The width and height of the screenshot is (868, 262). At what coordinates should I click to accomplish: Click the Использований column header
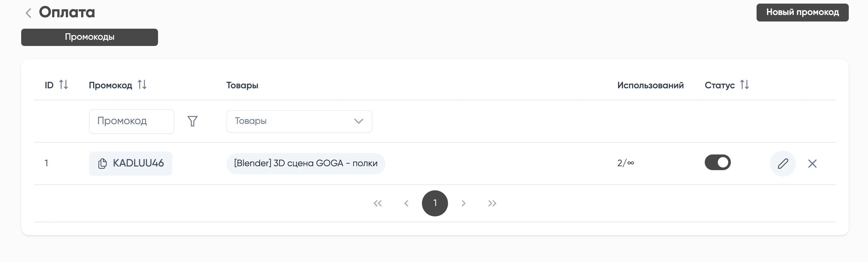(650, 85)
